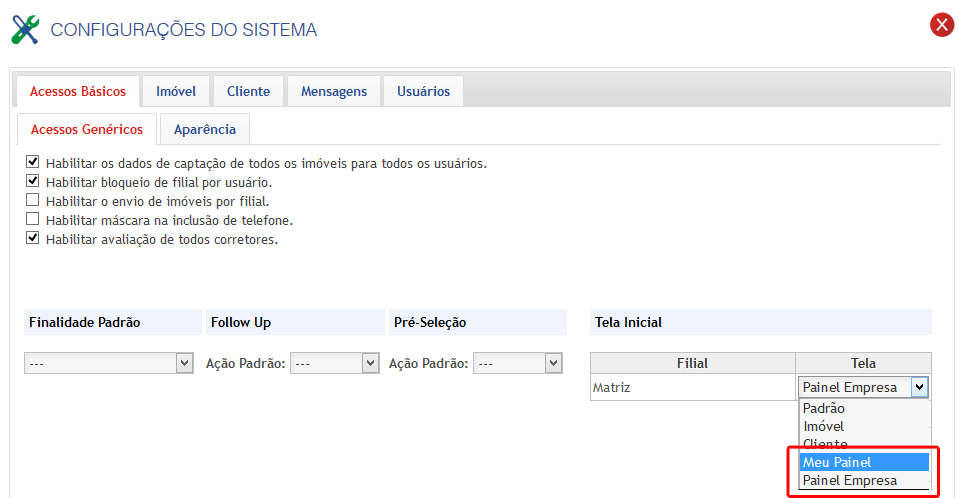
Task: Enable máscara na inclusão de telefone
Action: (33, 219)
